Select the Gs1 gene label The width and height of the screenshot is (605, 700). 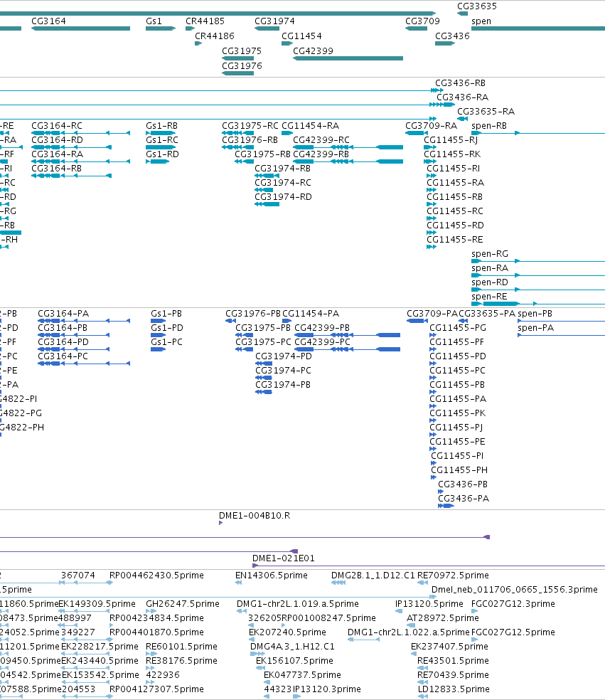154,21
